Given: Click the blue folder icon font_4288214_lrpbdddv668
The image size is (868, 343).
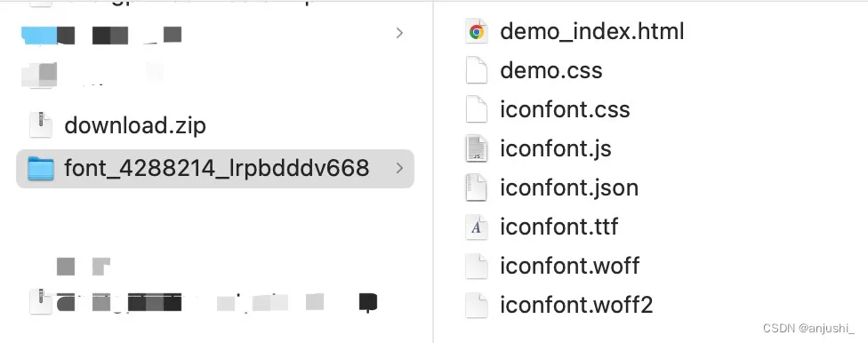Looking at the screenshot, I should (x=41, y=168).
